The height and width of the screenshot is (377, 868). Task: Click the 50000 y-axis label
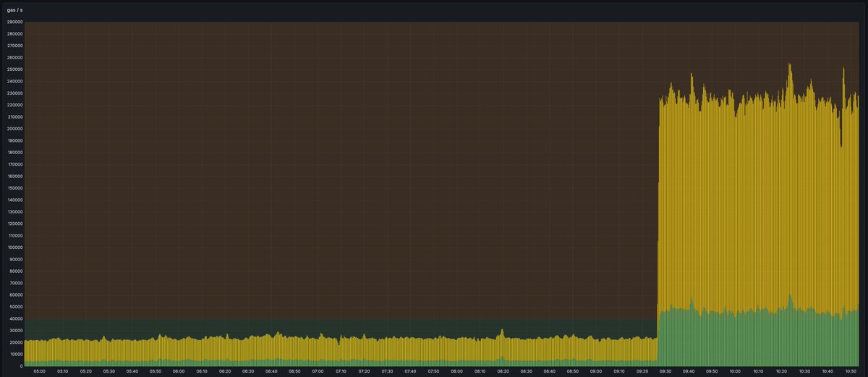pyautogui.click(x=16, y=307)
